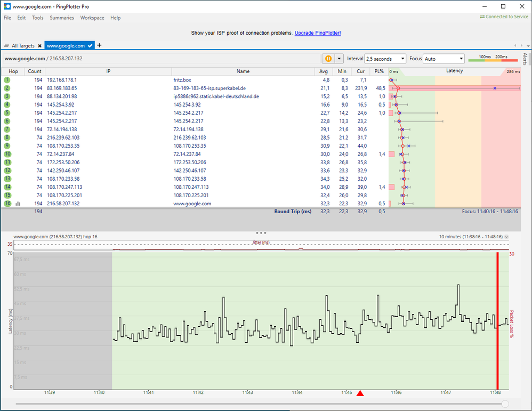
Task: Open the Workspace menu
Action: [92, 18]
